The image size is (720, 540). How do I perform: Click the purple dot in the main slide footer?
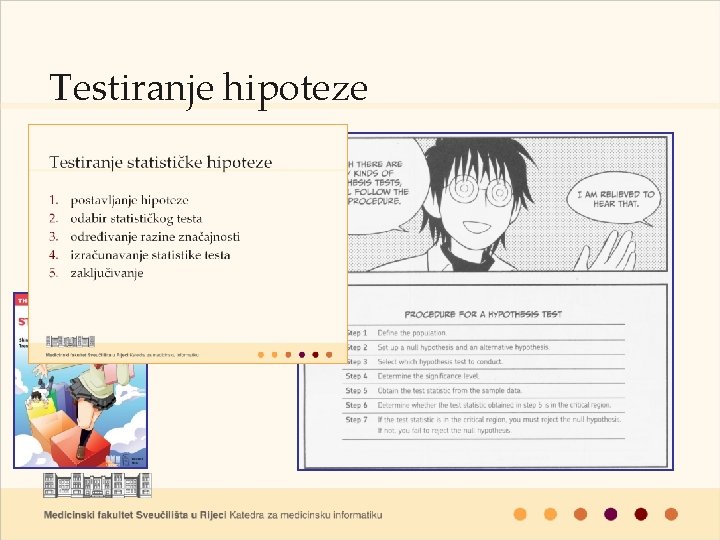[611, 514]
